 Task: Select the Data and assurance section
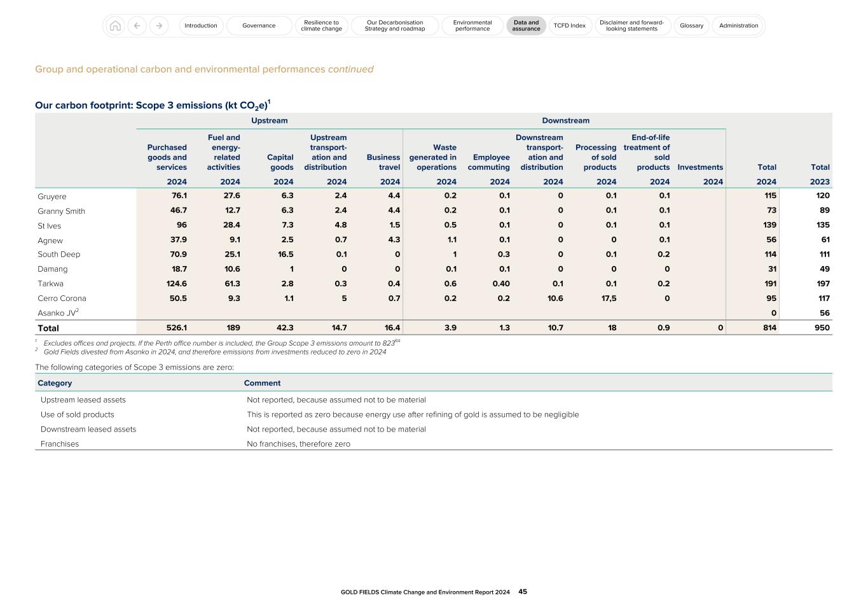[526, 25]
